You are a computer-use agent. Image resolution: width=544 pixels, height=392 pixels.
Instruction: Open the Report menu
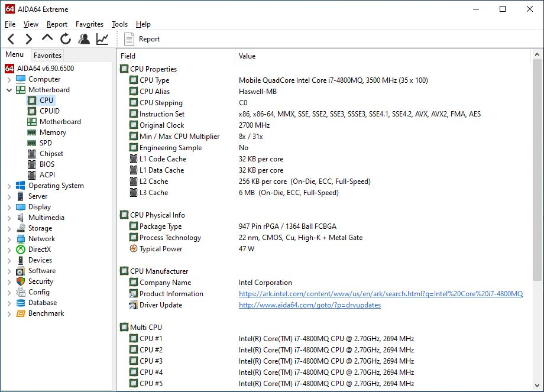57,24
